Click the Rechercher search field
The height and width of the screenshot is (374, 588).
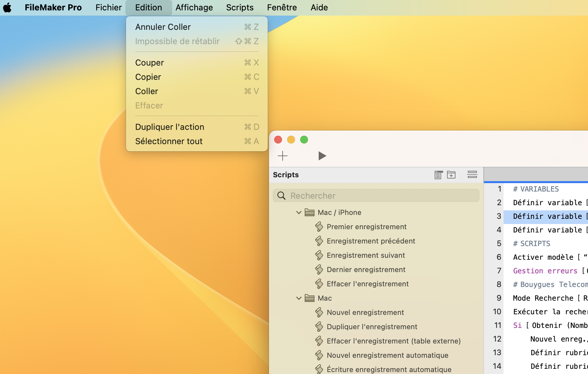376,196
